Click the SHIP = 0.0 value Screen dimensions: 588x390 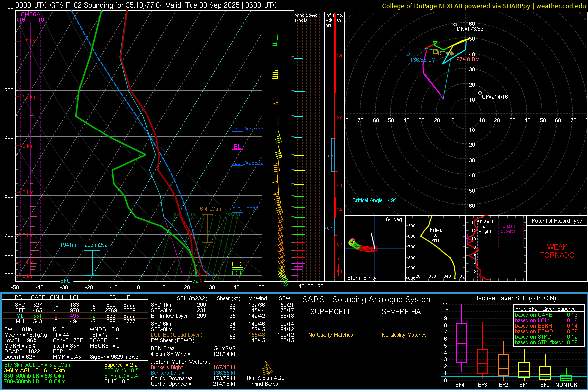pyautogui.click(x=117, y=381)
